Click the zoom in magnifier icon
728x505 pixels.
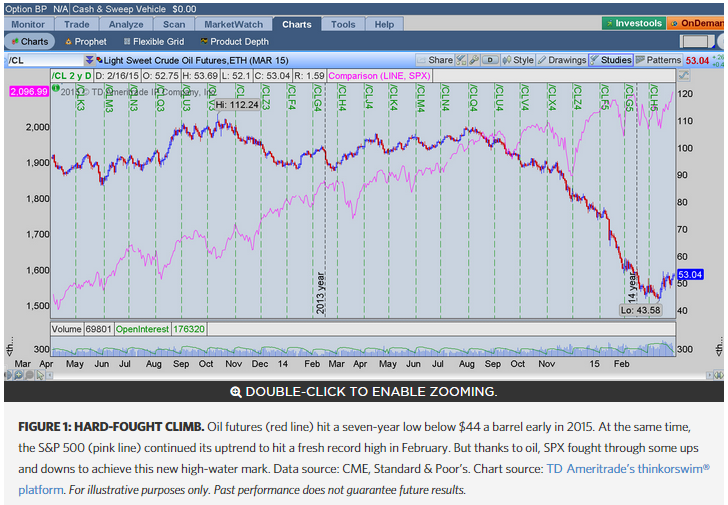[19, 375]
